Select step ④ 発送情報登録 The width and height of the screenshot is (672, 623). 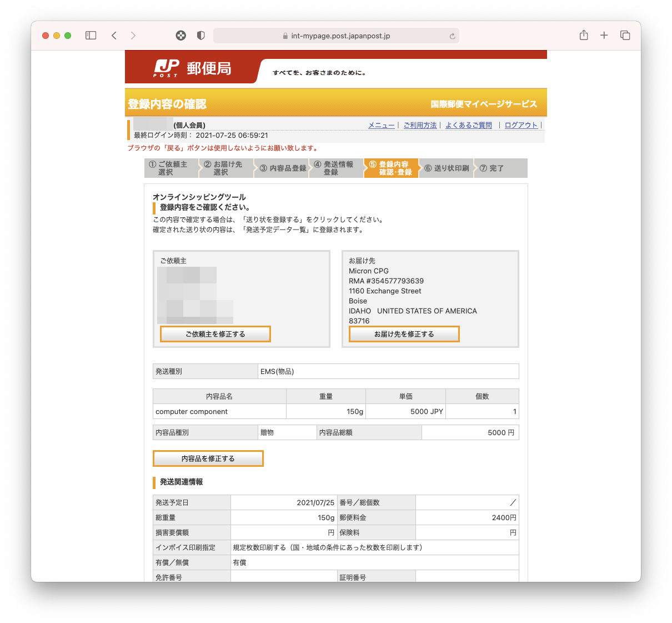click(x=337, y=168)
